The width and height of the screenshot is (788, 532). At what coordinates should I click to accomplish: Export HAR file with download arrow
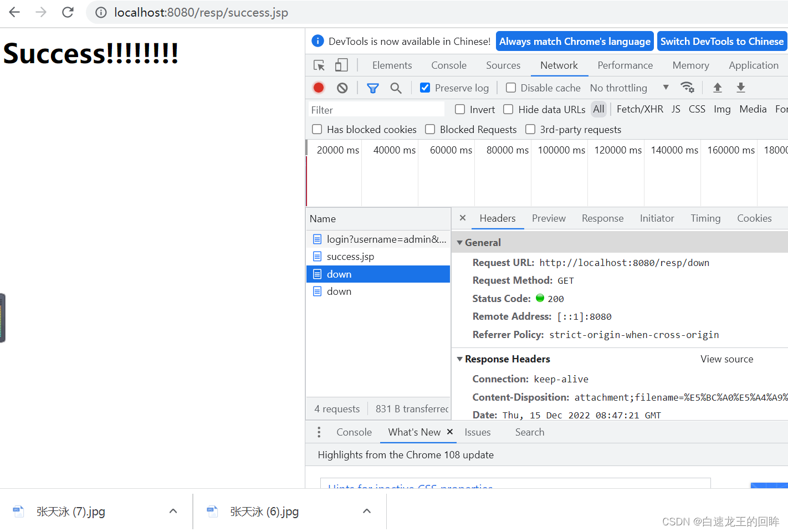[741, 88]
